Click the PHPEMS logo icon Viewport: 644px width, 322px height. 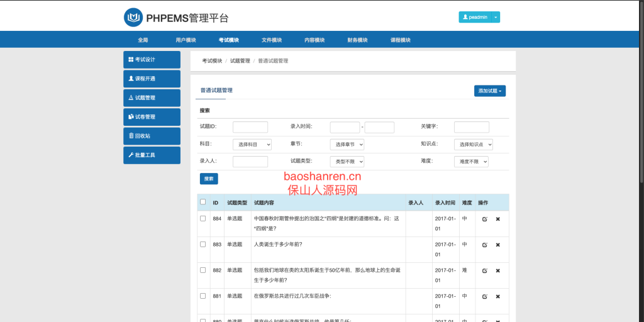tap(133, 17)
